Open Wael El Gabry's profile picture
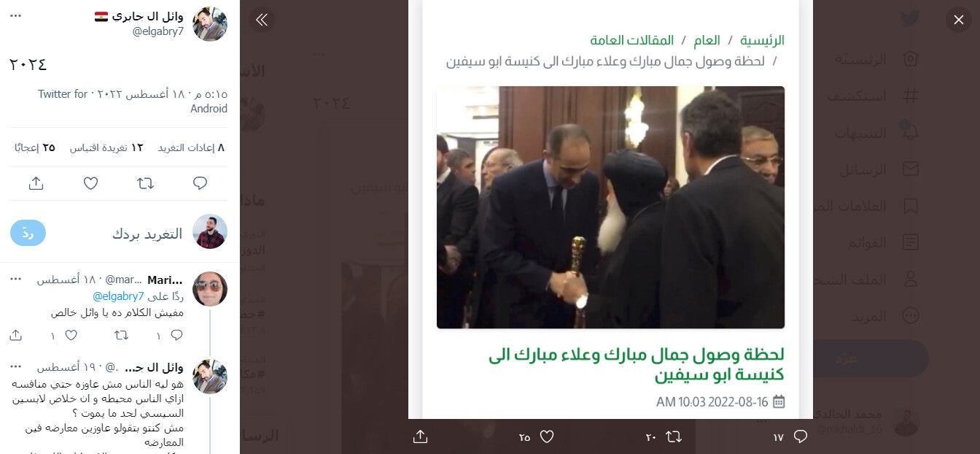This screenshot has height=454, width=980. pos(210,23)
